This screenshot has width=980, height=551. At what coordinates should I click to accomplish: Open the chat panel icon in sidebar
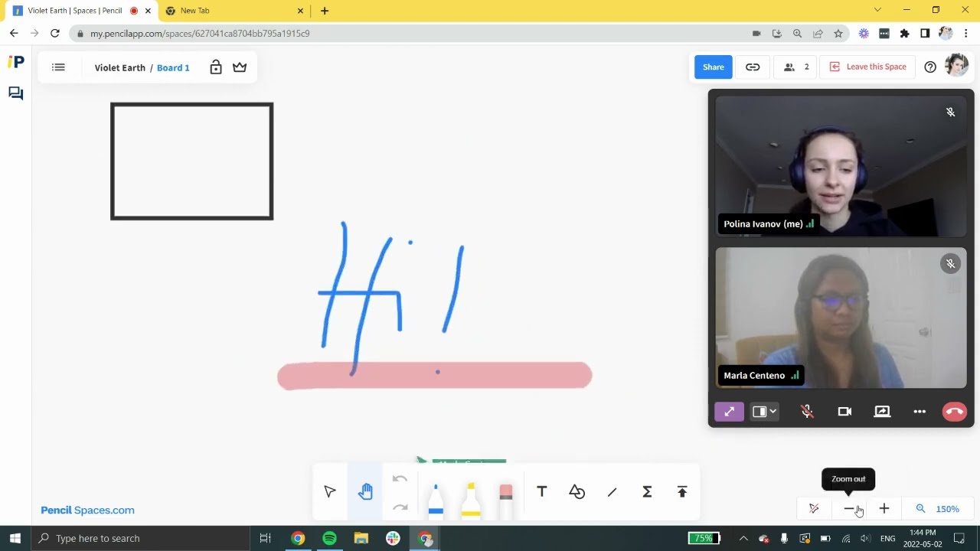tap(16, 93)
